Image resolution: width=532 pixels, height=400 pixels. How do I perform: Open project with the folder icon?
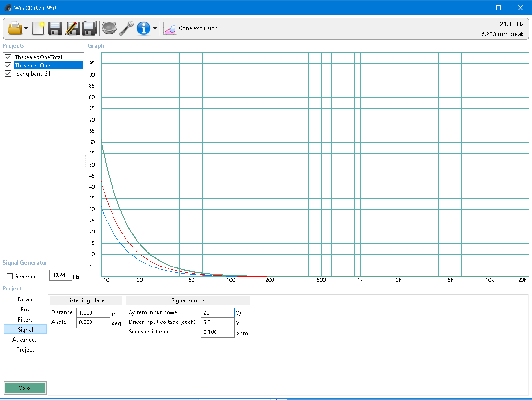[x=14, y=28]
